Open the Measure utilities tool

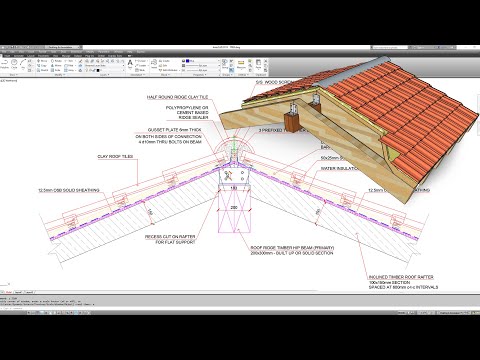click(241, 64)
